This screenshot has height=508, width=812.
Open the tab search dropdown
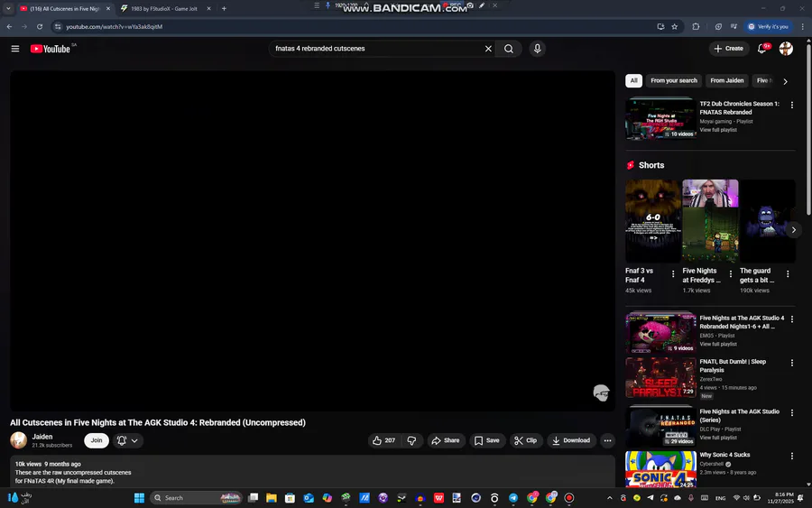(8, 8)
